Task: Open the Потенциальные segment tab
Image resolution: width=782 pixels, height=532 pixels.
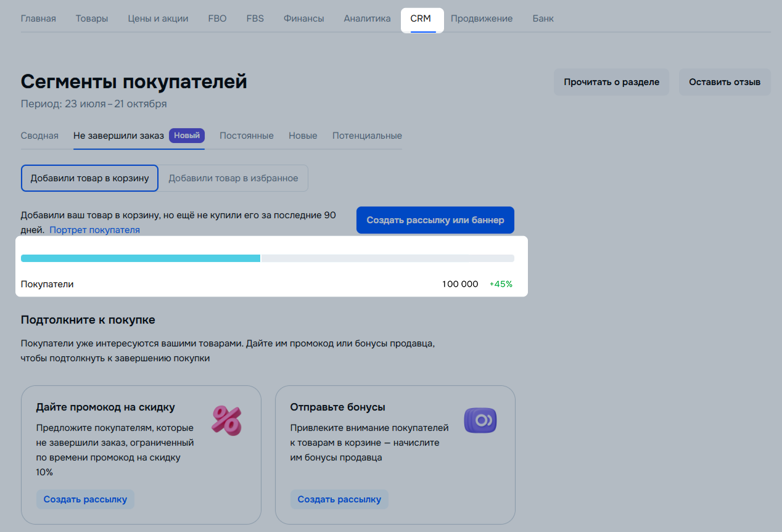Action: coord(367,136)
